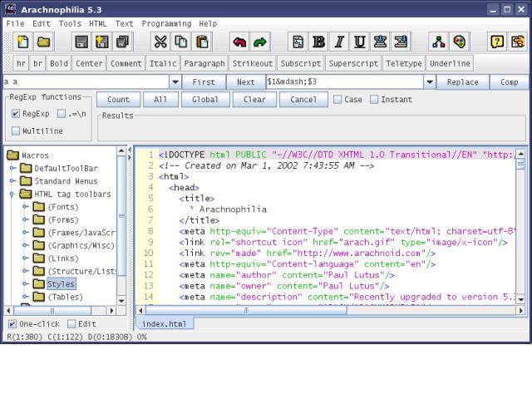Image resolution: width=532 pixels, height=399 pixels.
Task: Click the Count button
Action: 118,100
